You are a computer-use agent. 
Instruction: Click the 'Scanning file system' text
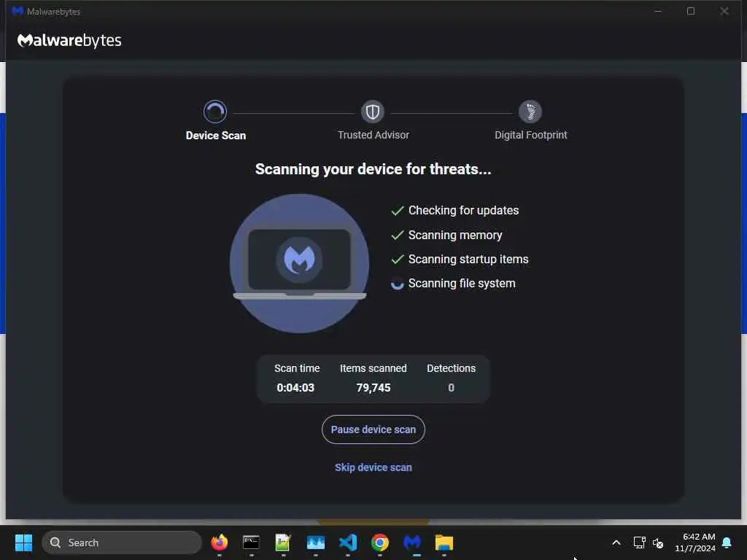pyautogui.click(x=462, y=284)
